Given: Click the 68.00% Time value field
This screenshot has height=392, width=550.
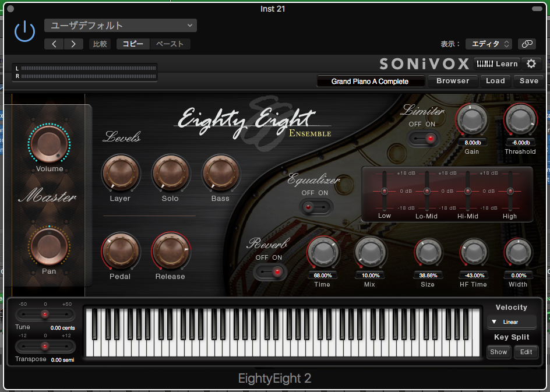Looking at the screenshot, I should click(x=323, y=276).
